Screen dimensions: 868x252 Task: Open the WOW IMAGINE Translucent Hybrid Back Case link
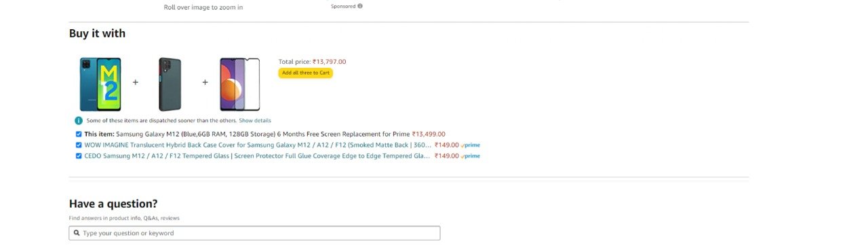[258, 145]
